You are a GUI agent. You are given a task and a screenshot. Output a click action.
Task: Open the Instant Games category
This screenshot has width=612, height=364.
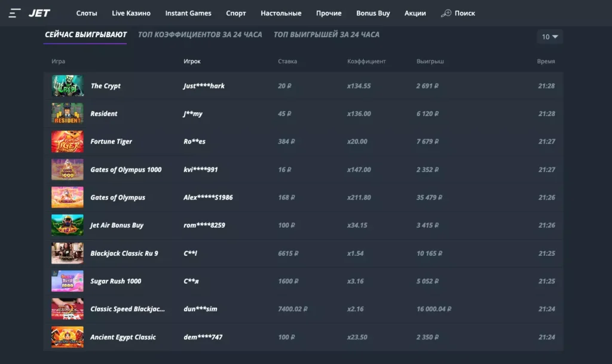click(188, 13)
